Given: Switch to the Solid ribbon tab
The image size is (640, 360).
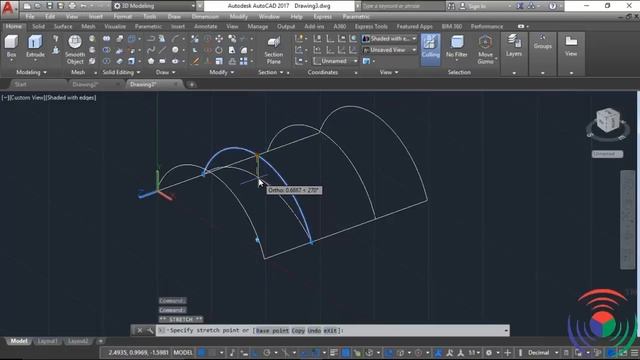Looking at the screenshot, I should 38,27.
